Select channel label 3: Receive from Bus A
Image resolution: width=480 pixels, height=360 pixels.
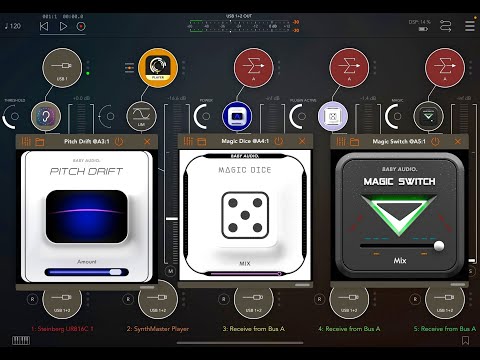[254, 329]
